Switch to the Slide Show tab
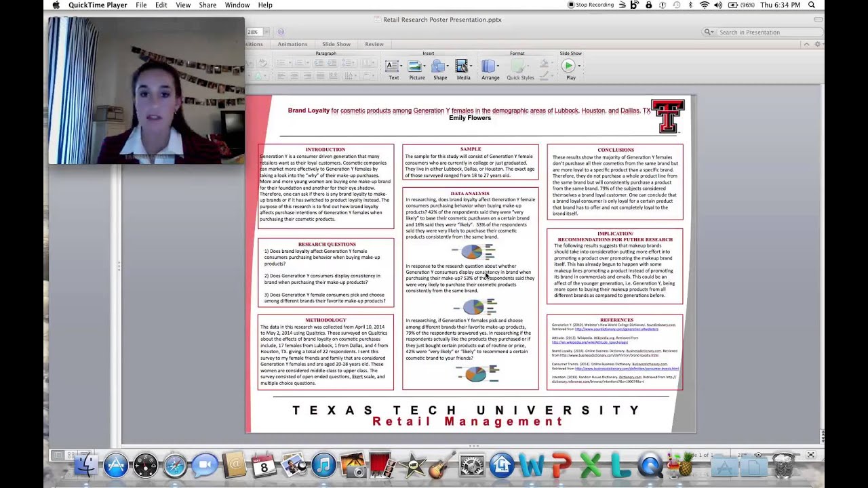This screenshot has width=868, height=488. click(x=336, y=44)
